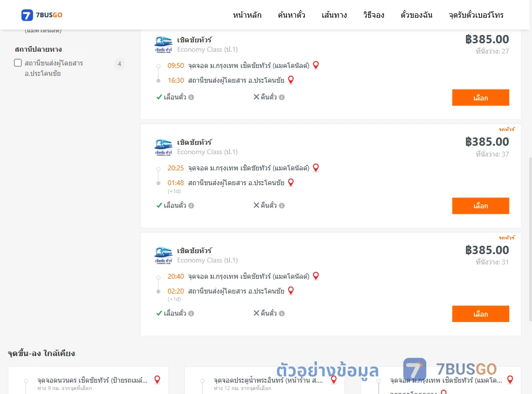Open จุดรับตั๋วเบอร์โทร menu item
This screenshot has width=532, height=394.
[x=476, y=15]
